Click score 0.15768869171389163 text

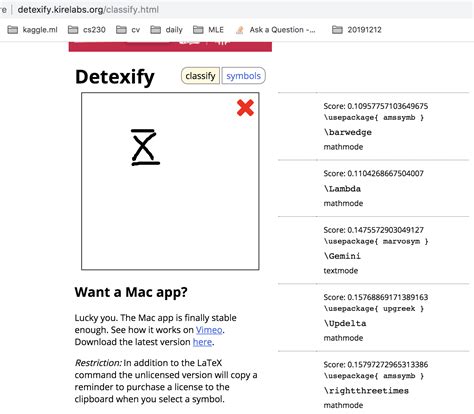(376, 297)
